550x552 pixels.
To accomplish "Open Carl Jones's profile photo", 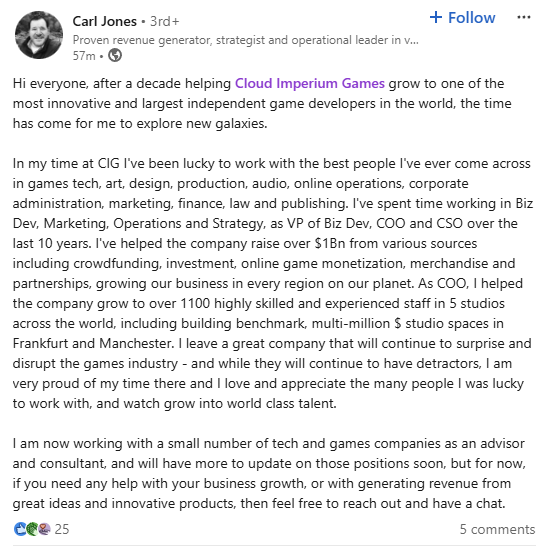I will click(39, 35).
